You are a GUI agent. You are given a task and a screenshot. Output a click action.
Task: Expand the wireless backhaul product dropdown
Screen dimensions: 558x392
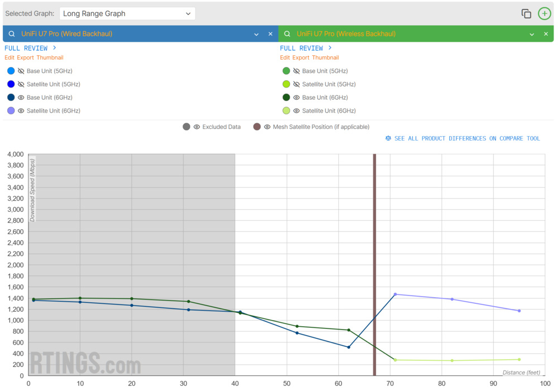[x=531, y=33]
